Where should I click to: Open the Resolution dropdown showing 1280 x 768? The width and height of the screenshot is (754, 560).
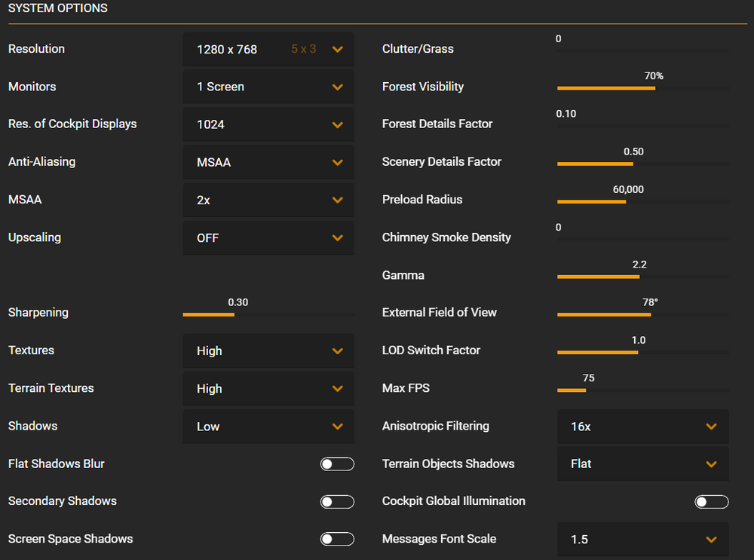tap(268, 49)
